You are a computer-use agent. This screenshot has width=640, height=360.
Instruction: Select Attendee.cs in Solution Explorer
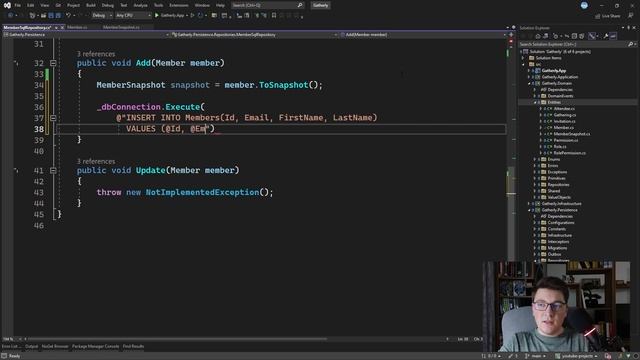(x=564, y=109)
